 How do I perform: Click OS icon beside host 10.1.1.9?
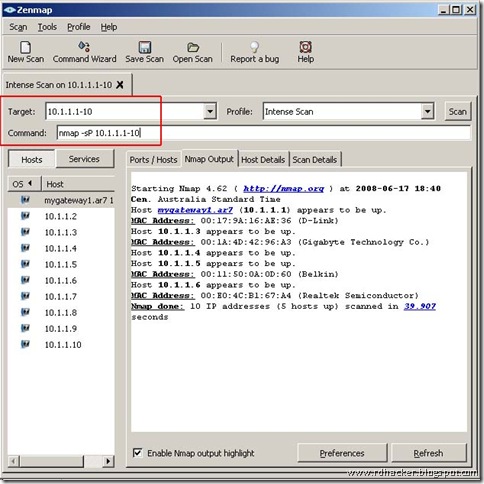[x=25, y=328]
